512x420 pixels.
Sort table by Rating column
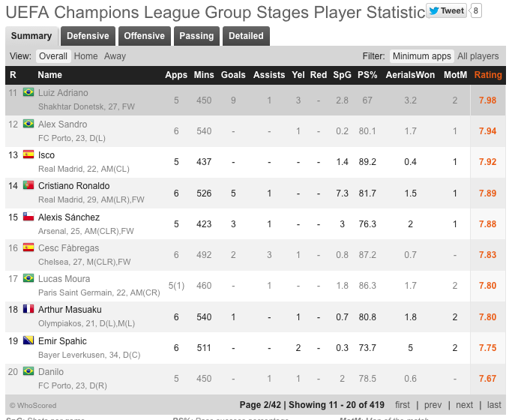point(488,75)
